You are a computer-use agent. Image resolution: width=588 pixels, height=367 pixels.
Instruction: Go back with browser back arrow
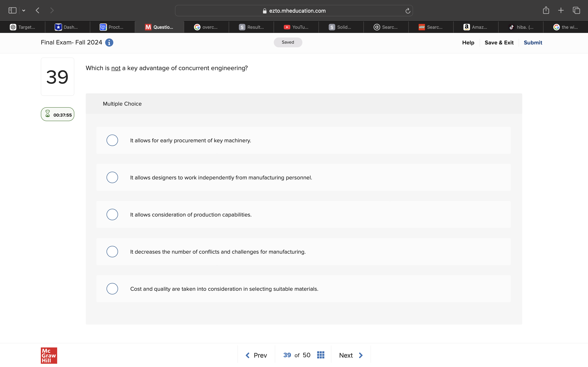point(37,10)
